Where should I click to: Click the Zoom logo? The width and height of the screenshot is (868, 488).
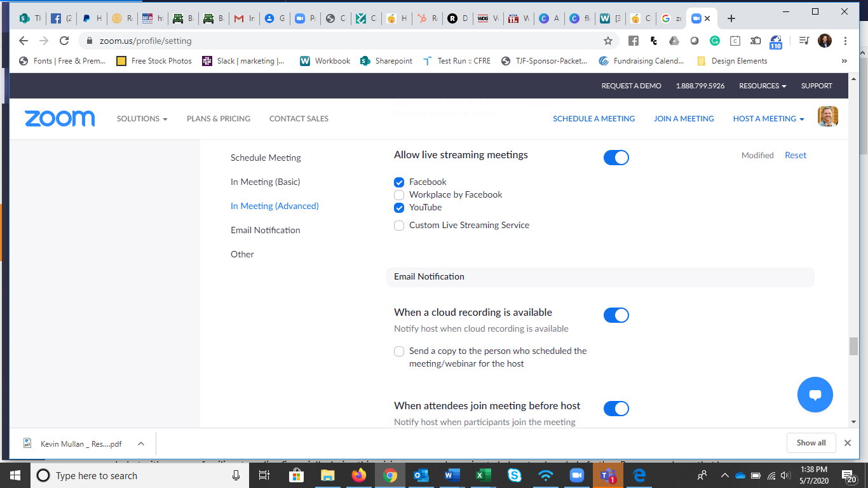tap(60, 119)
